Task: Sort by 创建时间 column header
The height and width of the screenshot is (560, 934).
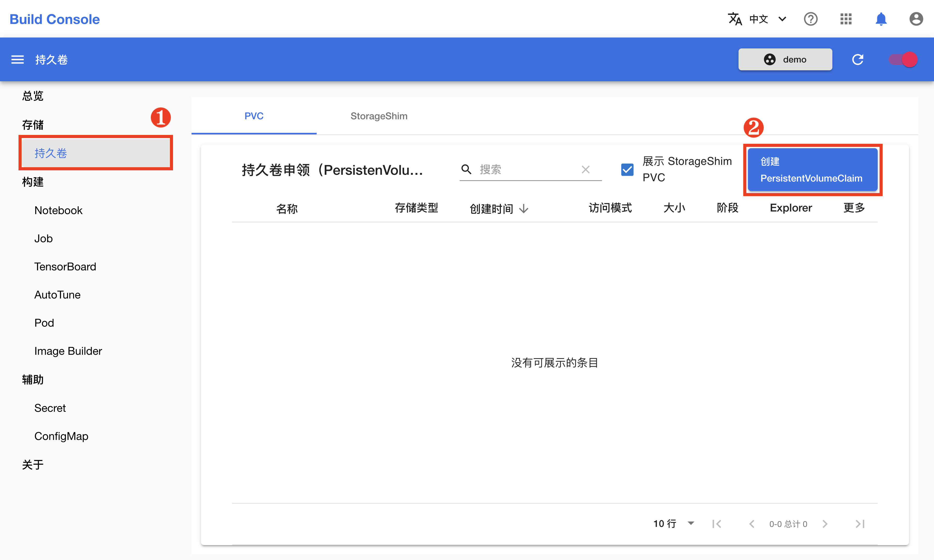Action: (491, 209)
